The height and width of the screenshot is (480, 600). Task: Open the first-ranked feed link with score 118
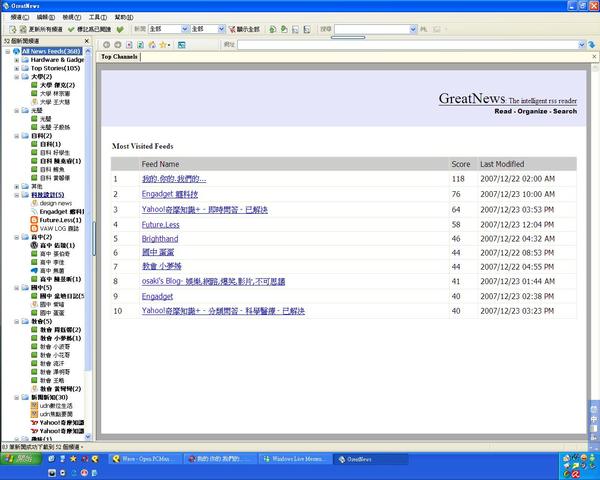pos(174,179)
